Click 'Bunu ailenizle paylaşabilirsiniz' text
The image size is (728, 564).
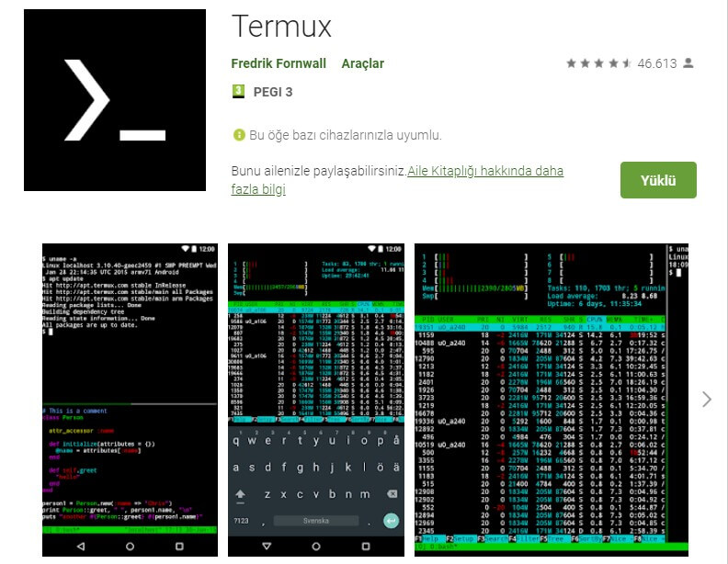pos(318,171)
